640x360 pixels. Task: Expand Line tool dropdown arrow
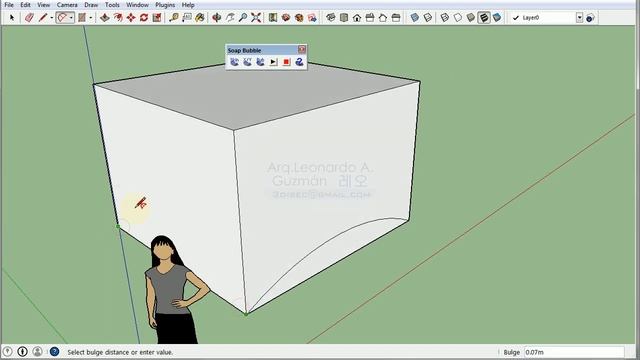click(x=51, y=18)
